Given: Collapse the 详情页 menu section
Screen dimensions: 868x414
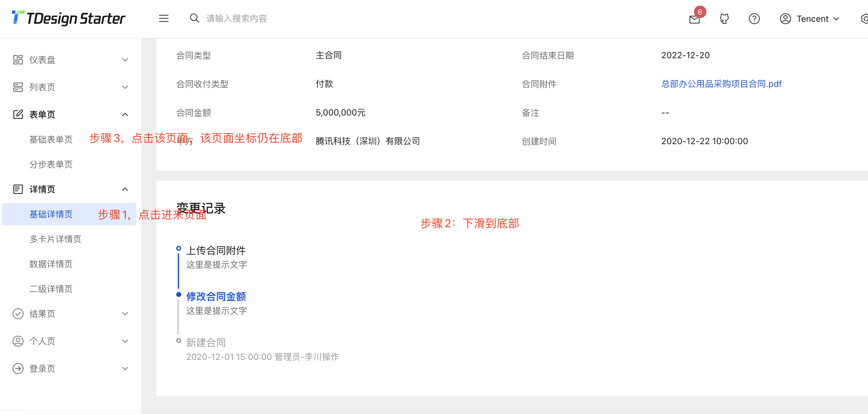Looking at the screenshot, I should [x=125, y=189].
